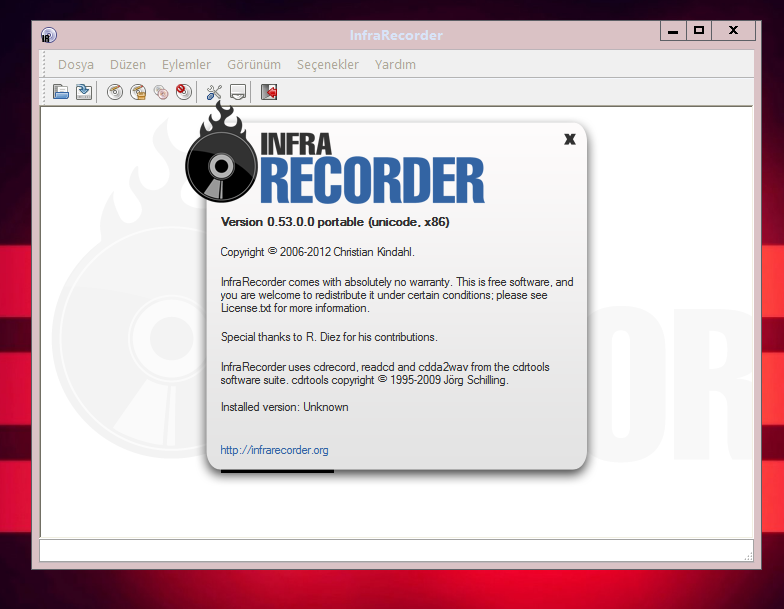Click the 'Copyright © 2006-2012 Christian Kindahl' line
The width and height of the screenshot is (784, 609).
(x=318, y=252)
